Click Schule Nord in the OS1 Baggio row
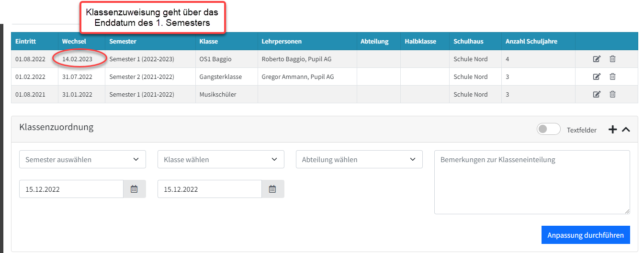Image resolution: width=644 pixels, height=253 pixels. click(471, 59)
